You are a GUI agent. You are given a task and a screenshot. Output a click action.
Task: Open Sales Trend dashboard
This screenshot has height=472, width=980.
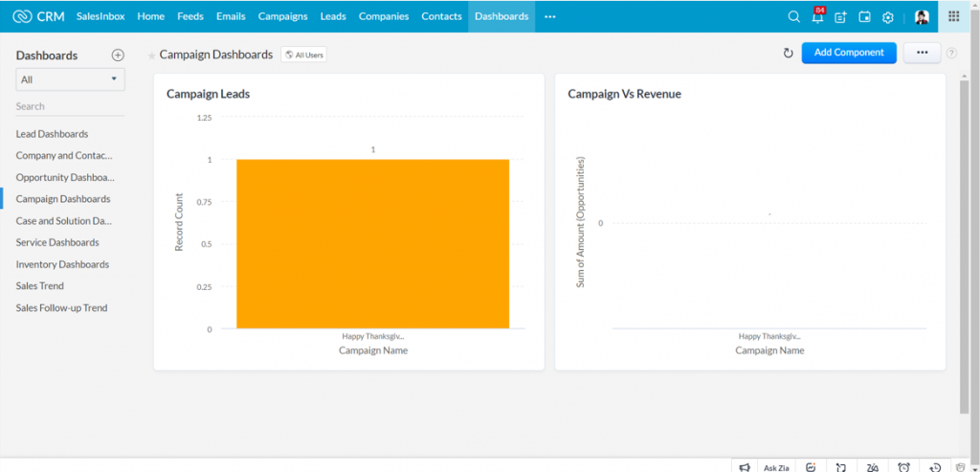(x=40, y=285)
